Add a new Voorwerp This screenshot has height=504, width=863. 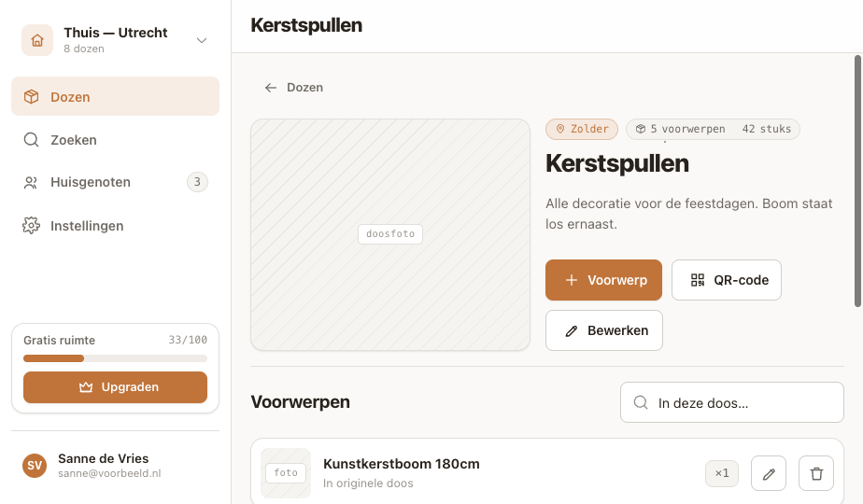tap(603, 280)
